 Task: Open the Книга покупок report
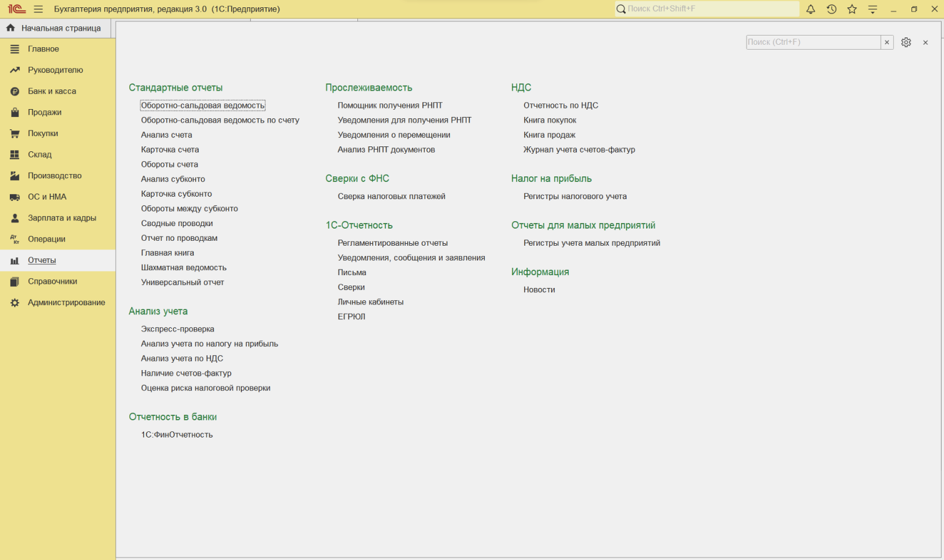point(550,120)
